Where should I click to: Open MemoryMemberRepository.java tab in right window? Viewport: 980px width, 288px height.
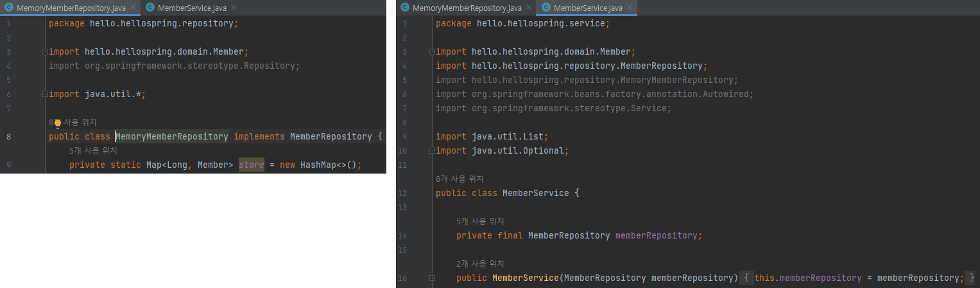point(467,8)
